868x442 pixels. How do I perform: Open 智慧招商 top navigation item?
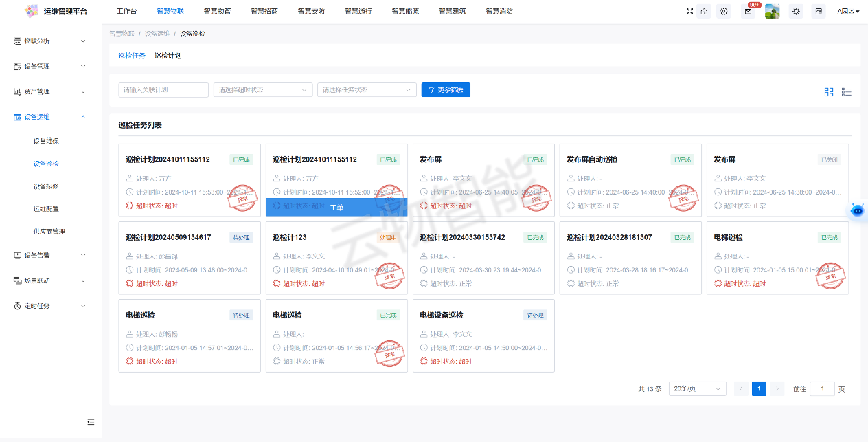(x=264, y=11)
